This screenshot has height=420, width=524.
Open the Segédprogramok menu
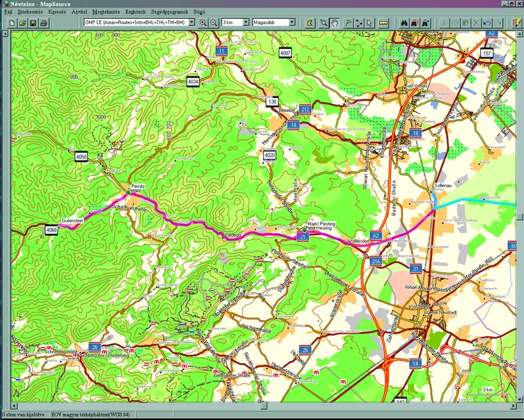[x=170, y=12]
